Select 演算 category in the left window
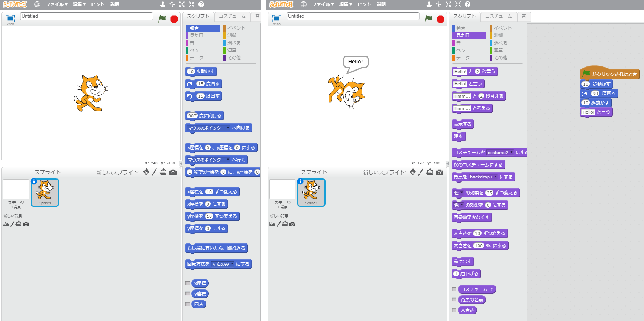The image size is (644, 321). point(240,50)
